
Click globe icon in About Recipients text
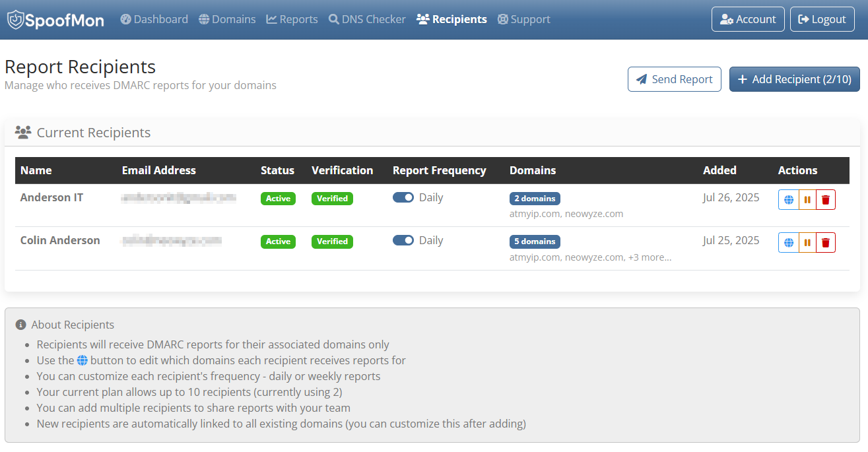pos(83,360)
